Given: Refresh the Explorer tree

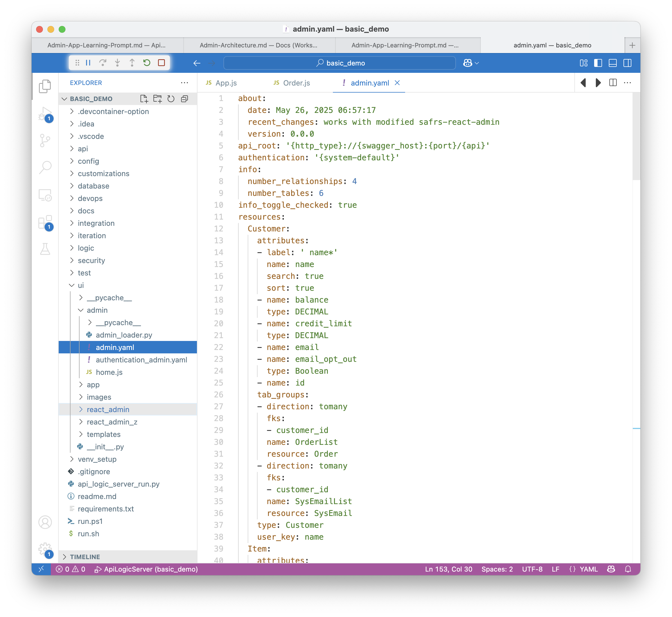Looking at the screenshot, I should [x=171, y=99].
